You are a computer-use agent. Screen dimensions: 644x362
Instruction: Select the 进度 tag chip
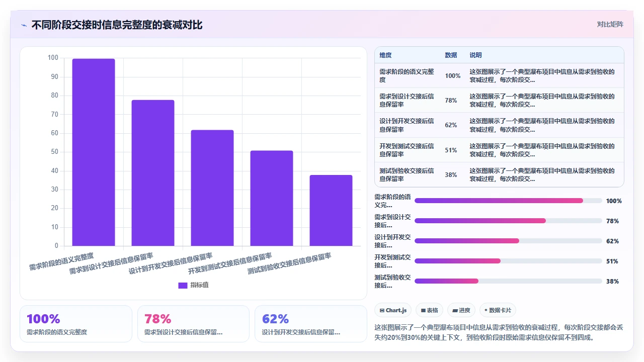(x=461, y=310)
